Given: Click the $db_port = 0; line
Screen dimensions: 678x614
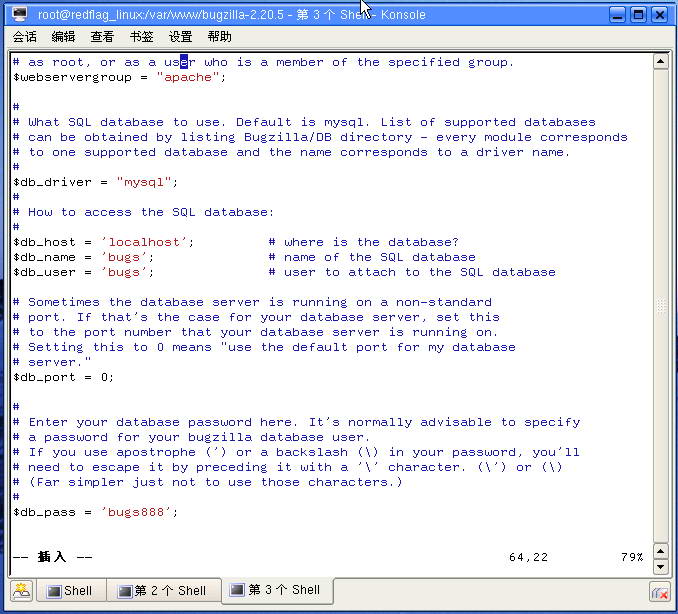Looking at the screenshot, I should pyautogui.click(x=63, y=377).
